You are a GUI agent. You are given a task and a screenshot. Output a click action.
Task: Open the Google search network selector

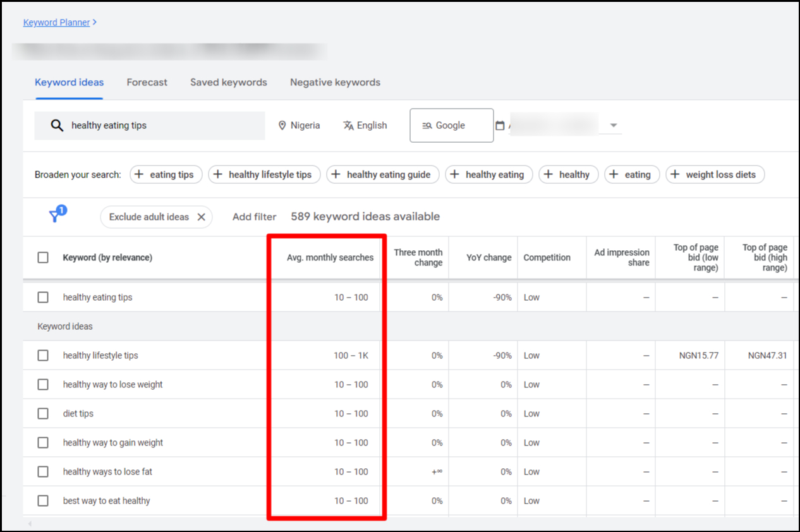451,125
